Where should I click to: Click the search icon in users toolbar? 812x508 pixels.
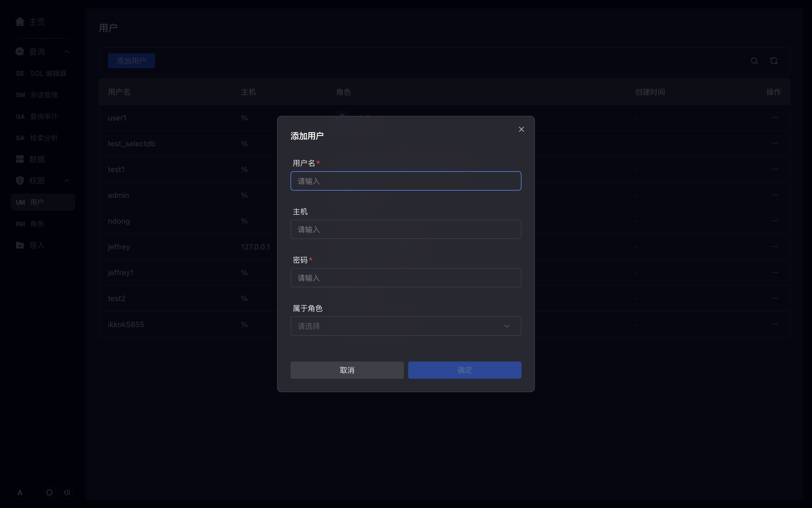click(754, 61)
